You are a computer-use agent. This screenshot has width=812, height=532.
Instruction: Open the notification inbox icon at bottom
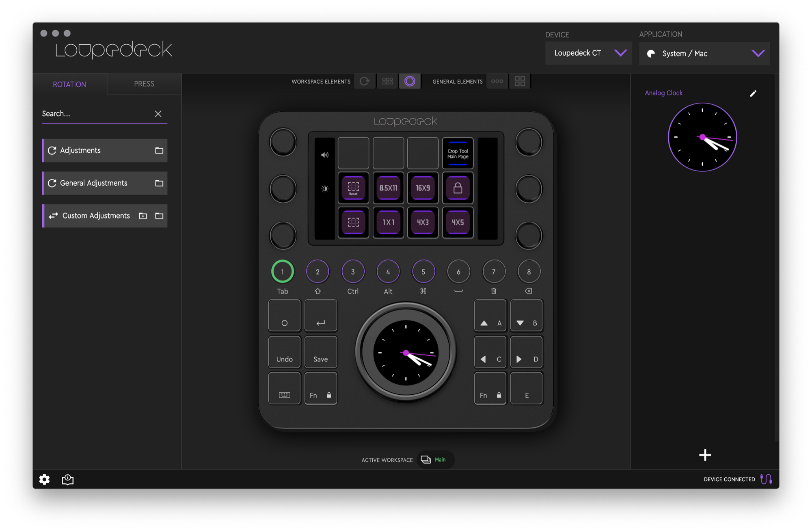(67, 480)
